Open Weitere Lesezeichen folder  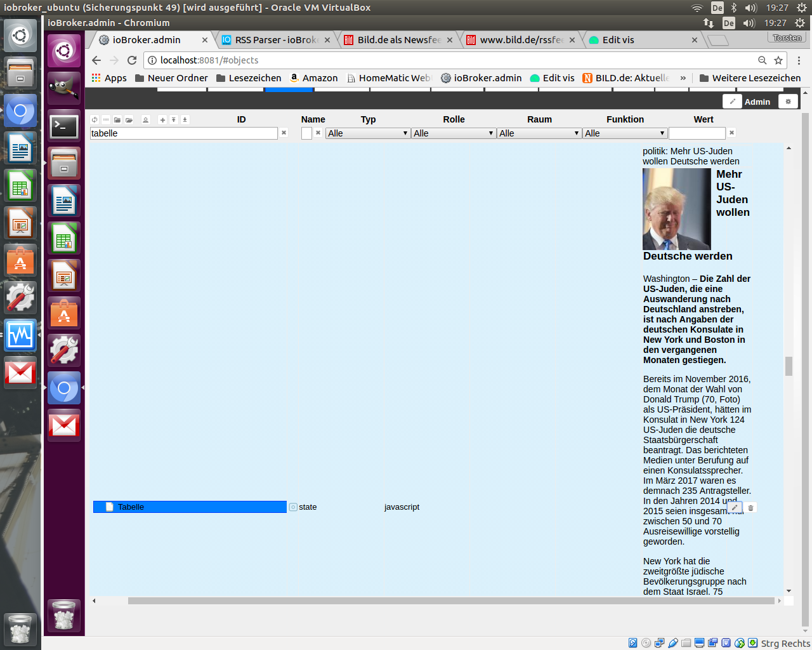pyautogui.click(x=750, y=78)
